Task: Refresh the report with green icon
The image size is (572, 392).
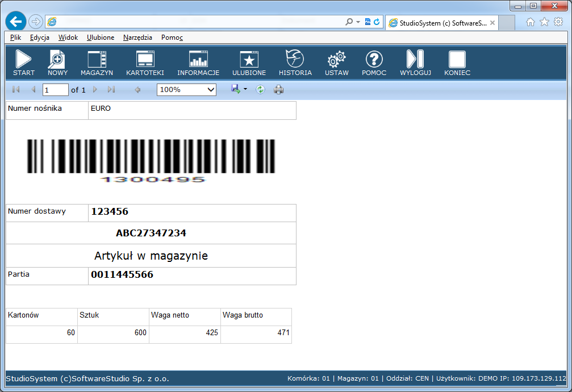Action: [x=260, y=89]
